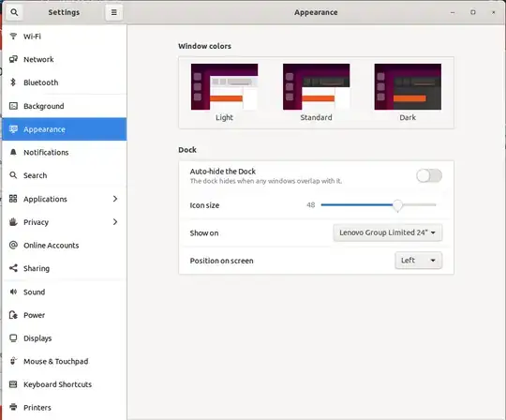Click the Appearance monitor icon
This screenshot has height=420, width=506.
(13, 129)
